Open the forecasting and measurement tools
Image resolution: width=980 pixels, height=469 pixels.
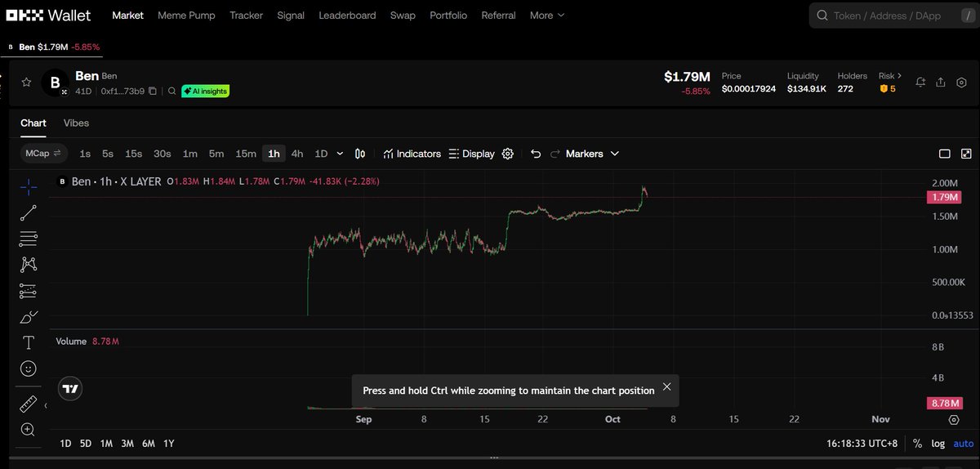coord(29,291)
